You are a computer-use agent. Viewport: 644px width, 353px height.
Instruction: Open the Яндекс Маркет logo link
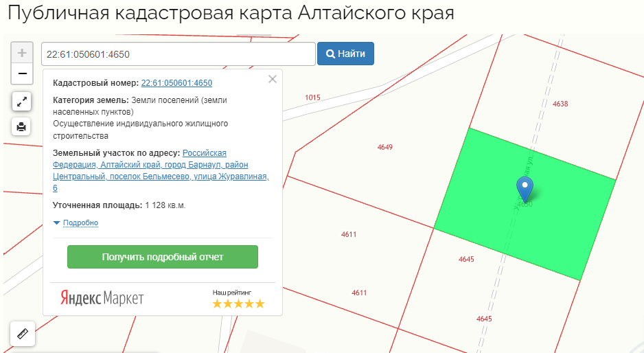(x=102, y=298)
